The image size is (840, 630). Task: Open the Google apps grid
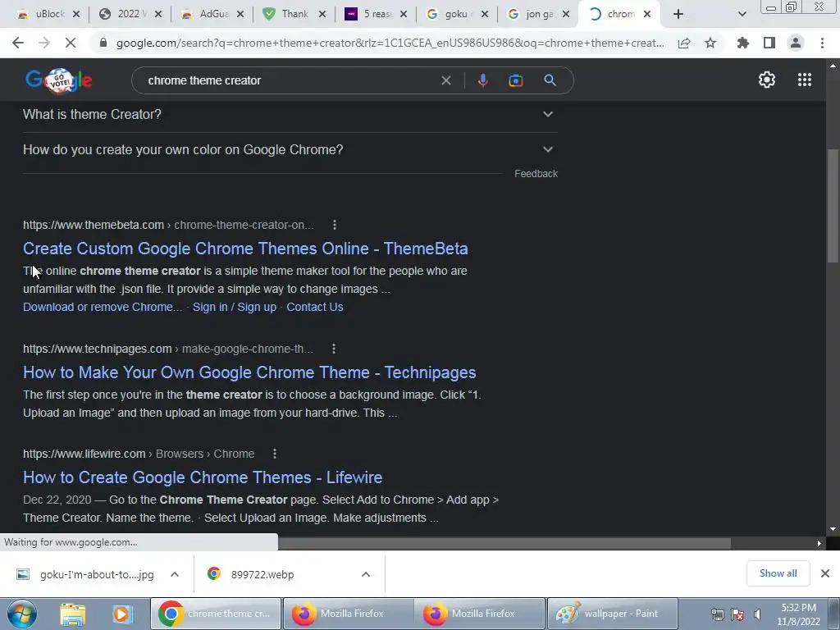(x=805, y=80)
